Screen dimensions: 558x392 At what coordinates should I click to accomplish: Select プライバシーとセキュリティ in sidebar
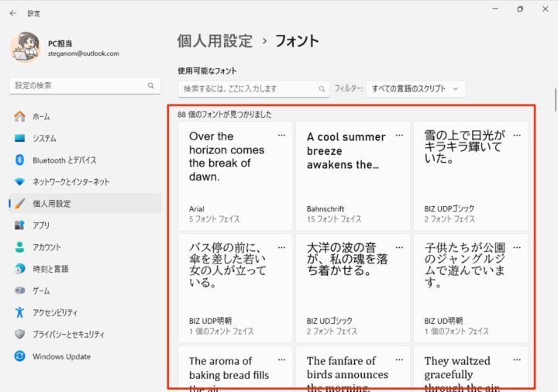click(x=85, y=335)
